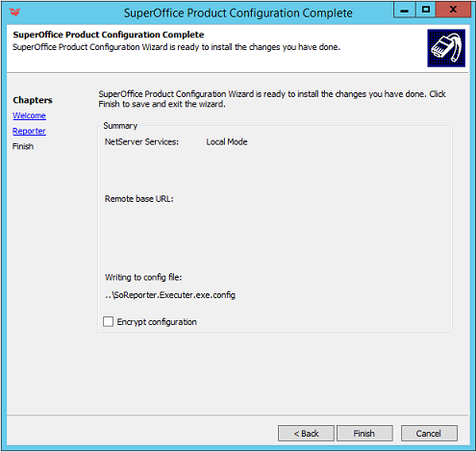Viewport: 476px width, 452px height.
Task: Select the Finish chapter in sidebar
Action: pos(23,146)
